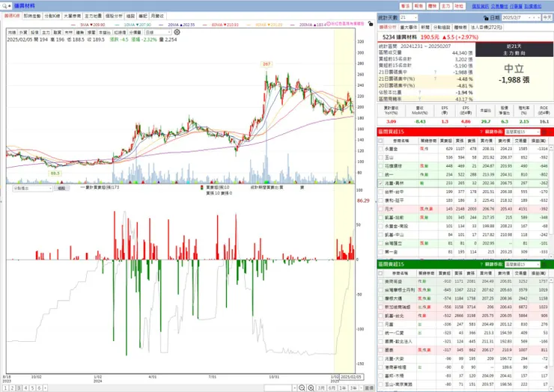Switch to the 即時走勢 tab
Viewport: 554px width, 392px height.
point(32,16)
